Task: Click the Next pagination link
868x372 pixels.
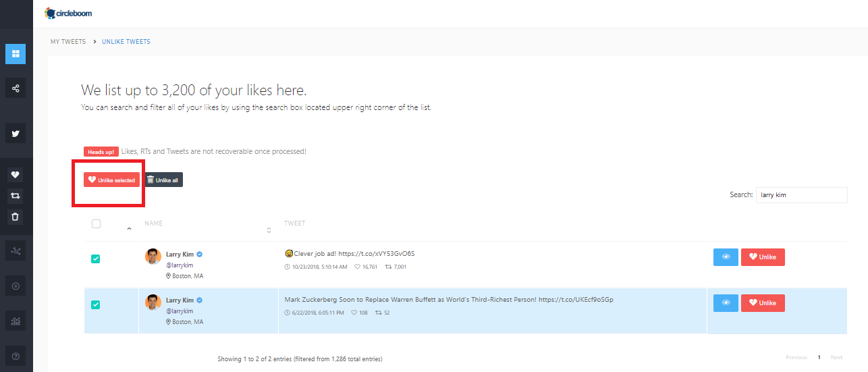Action: click(836, 357)
